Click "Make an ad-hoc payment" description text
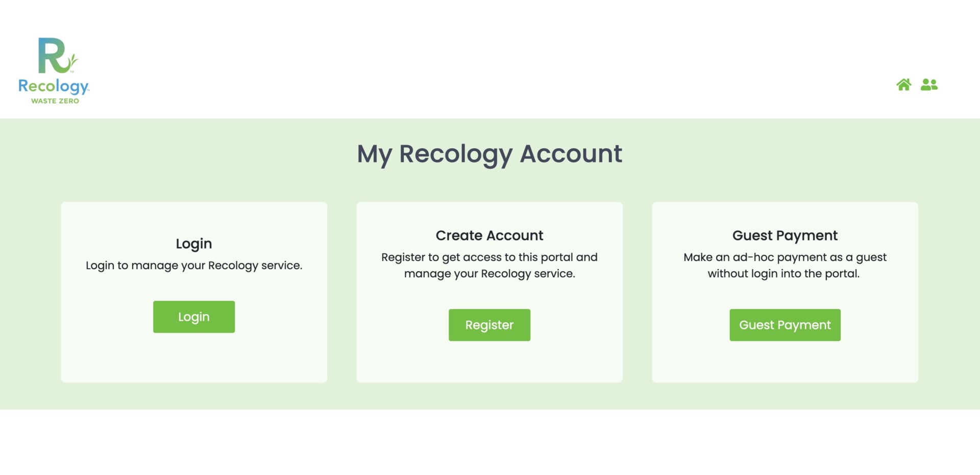 [x=785, y=257]
